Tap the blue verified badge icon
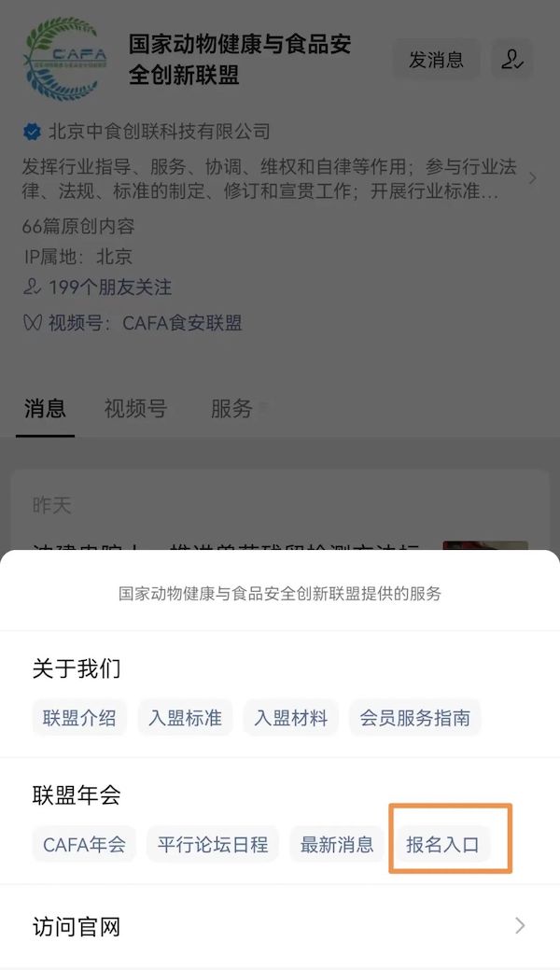The width and height of the screenshot is (560, 970). pyautogui.click(x=32, y=131)
